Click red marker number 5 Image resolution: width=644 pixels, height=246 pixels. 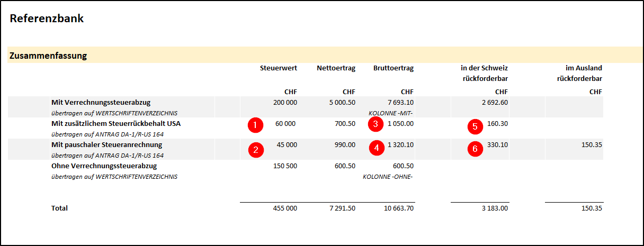click(x=475, y=126)
